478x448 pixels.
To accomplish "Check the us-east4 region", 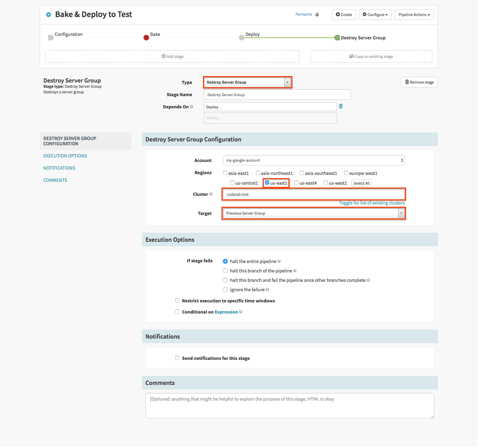I will (x=296, y=183).
